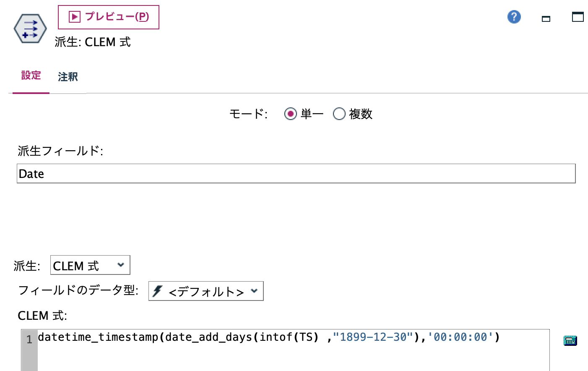Select the 複数 mode radio button

coord(339,114)
